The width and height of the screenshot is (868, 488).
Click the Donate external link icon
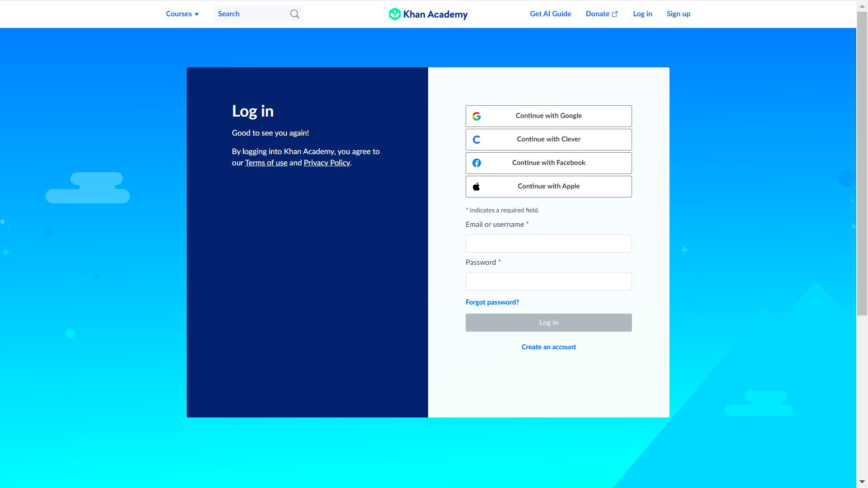tap(615, 14)
